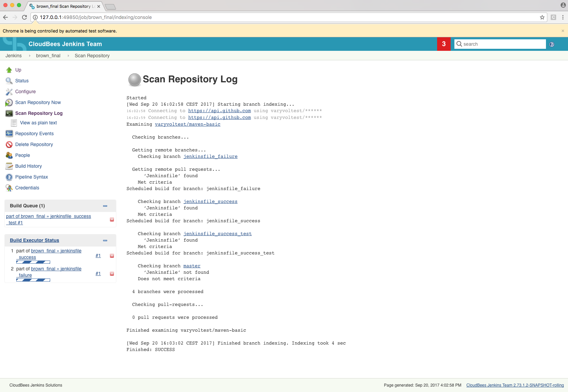This screenshot has width=568, height=392.
Task: Click the Credentials keys icon
Action: (x=9, y=188)
